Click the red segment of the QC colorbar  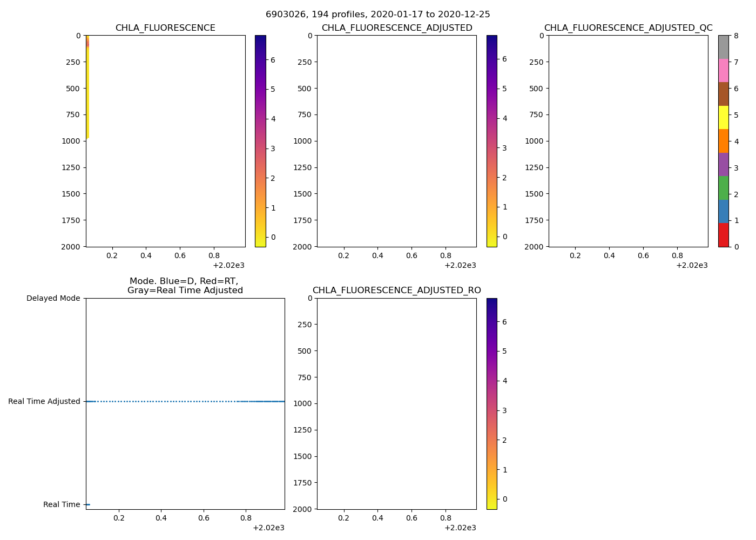tap(723, 235)
